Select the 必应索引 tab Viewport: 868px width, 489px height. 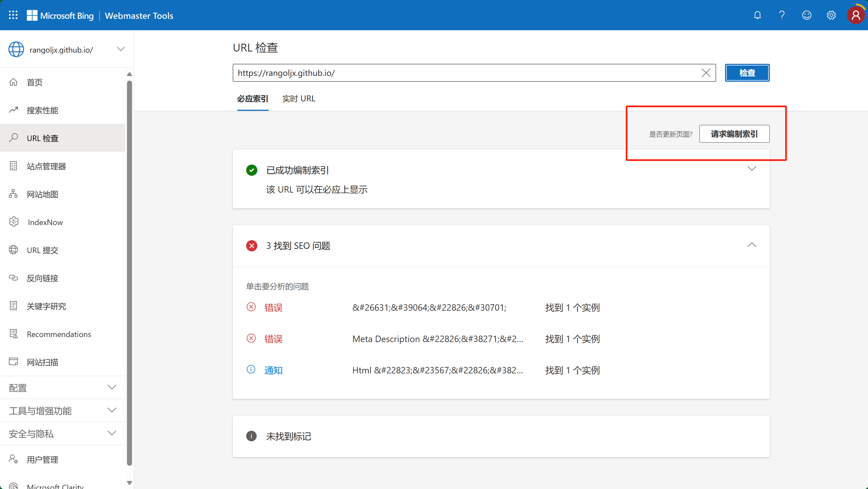(x=252, y=99)
